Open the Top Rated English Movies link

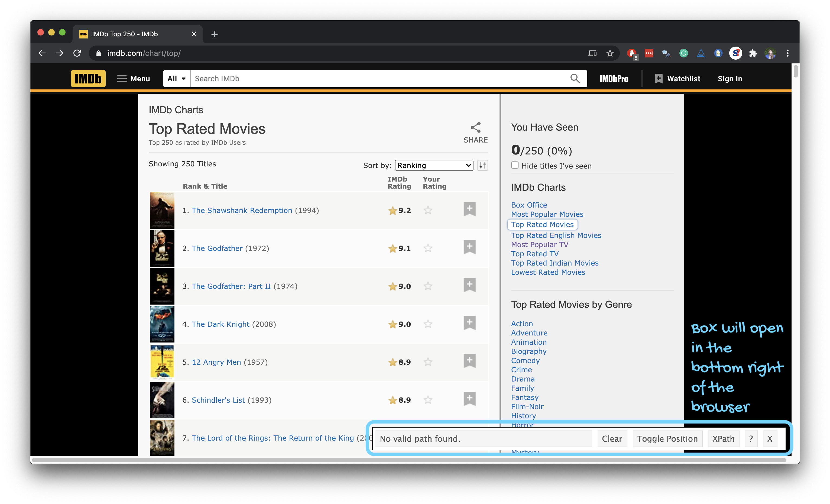pos(556,235)
